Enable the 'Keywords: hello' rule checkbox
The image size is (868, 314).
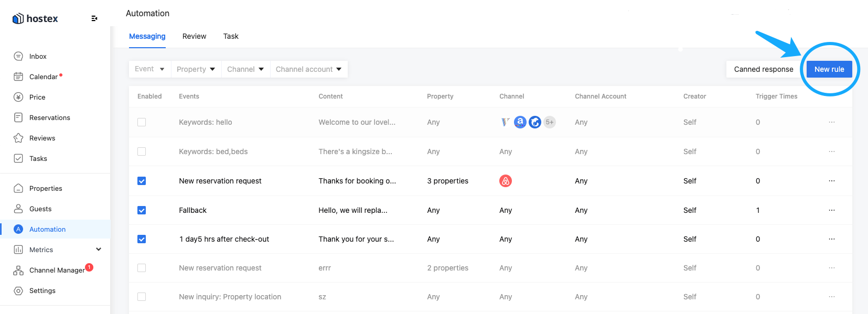tap(142, 122)
